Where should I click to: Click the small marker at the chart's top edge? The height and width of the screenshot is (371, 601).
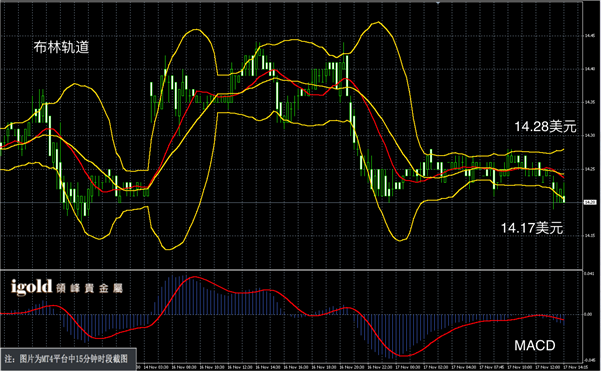click(438, 2)
